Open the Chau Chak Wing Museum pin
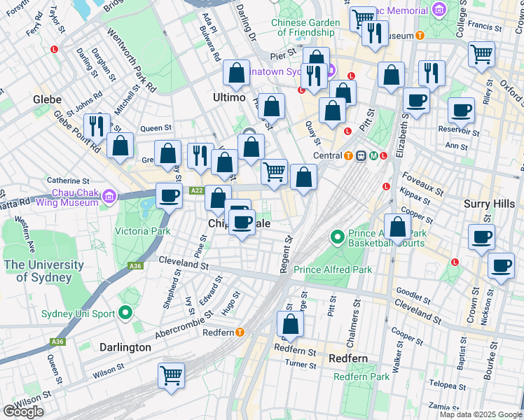524x420 pixels. 108,197
